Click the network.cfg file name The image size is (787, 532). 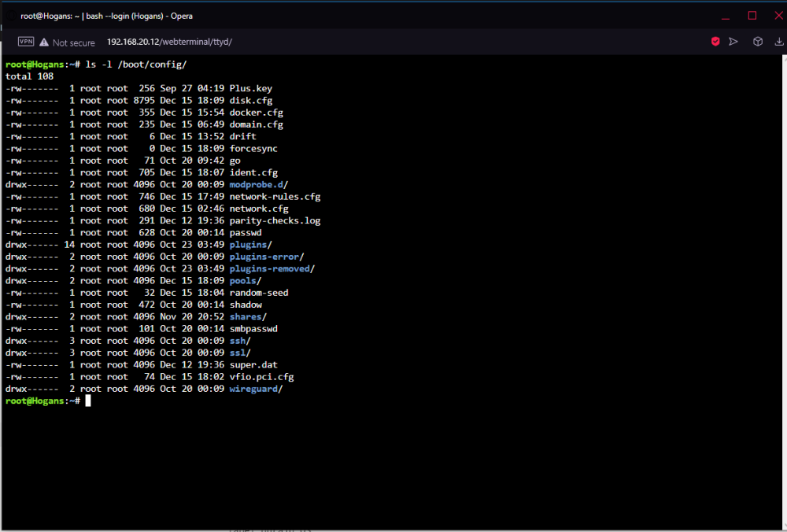pyautogui.click(x=259, y=209)
